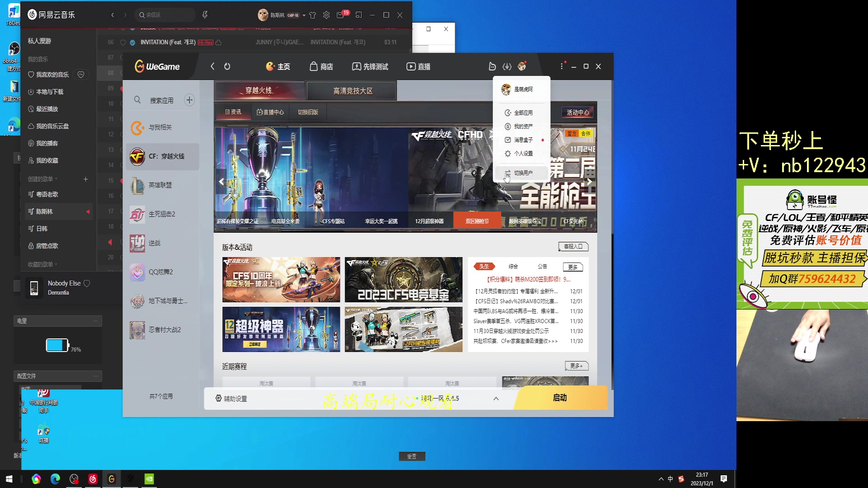Click 切换旧版 link

coord(308,112)
